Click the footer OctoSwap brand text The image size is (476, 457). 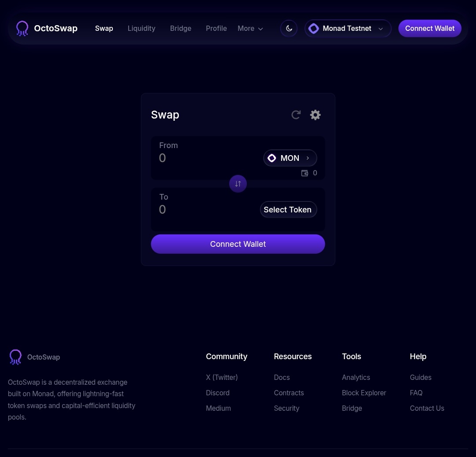(43, 357)
